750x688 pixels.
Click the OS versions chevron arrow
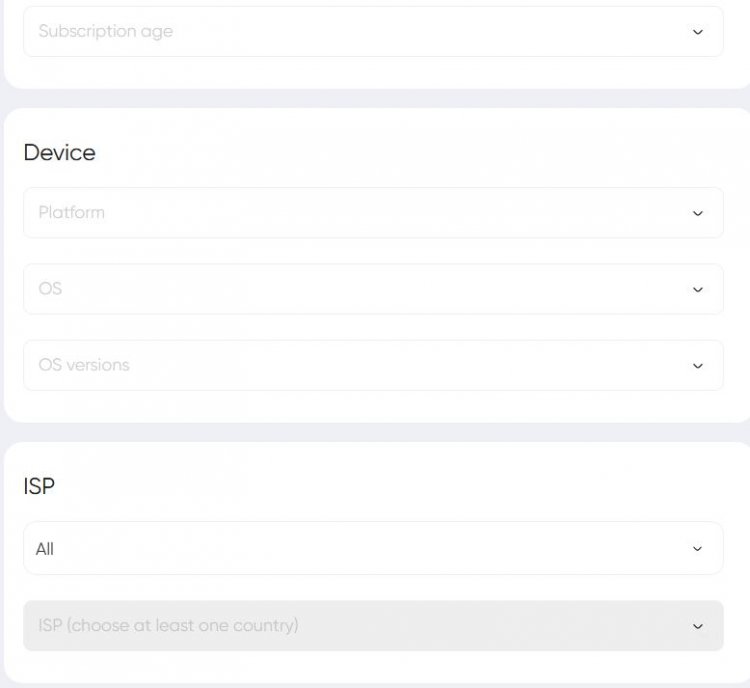coord(697,366)
